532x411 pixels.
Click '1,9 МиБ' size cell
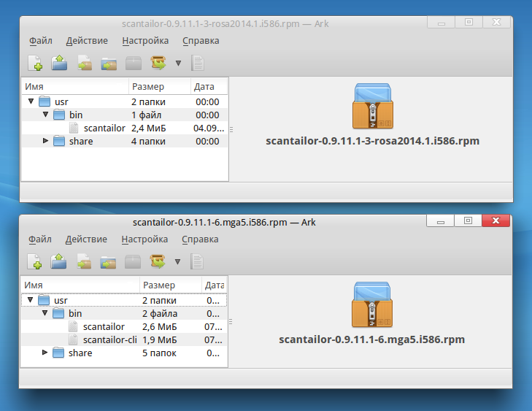tap(160, 340)
